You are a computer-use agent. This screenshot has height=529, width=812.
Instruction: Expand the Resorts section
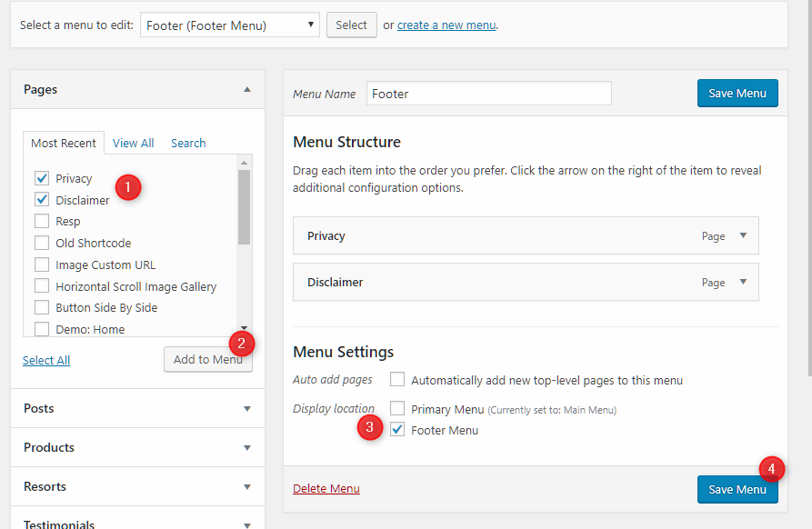tap(247, 487)
